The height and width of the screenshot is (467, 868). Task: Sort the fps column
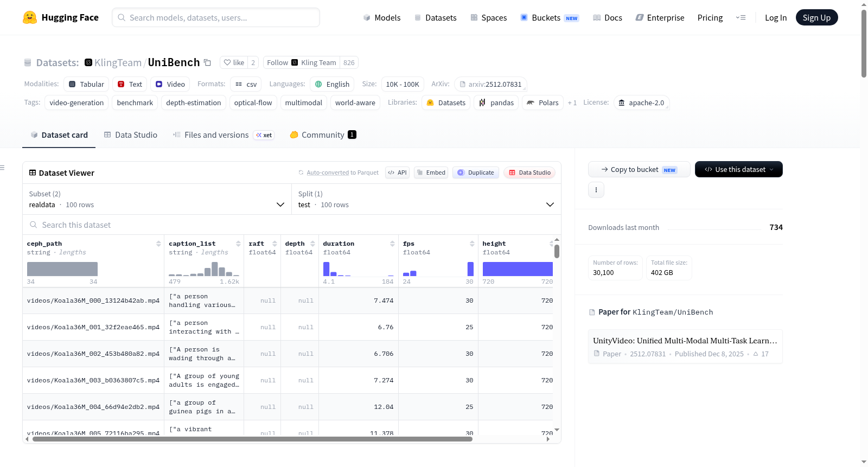click(x=472, y=244)
